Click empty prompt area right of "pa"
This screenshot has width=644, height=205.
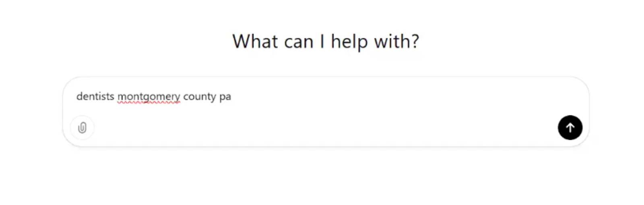pyautogui.click(x=362, y=96)
